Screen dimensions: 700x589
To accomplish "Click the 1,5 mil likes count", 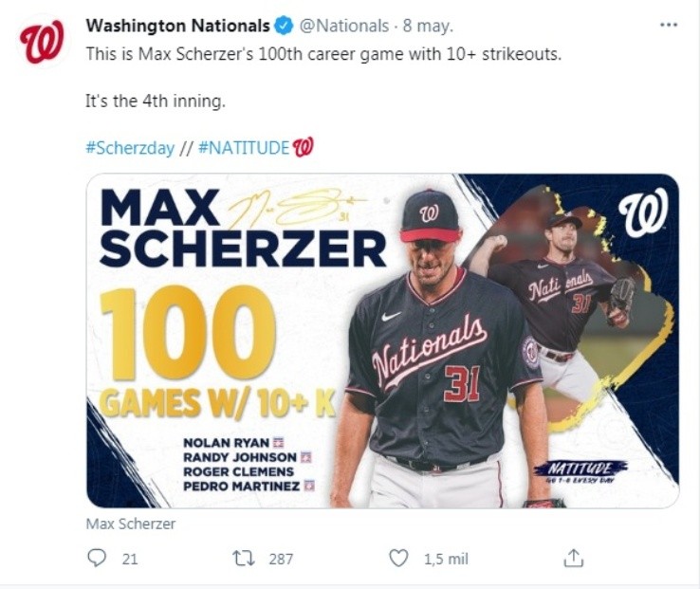I will pyautogui.click(x=446, y=560).
